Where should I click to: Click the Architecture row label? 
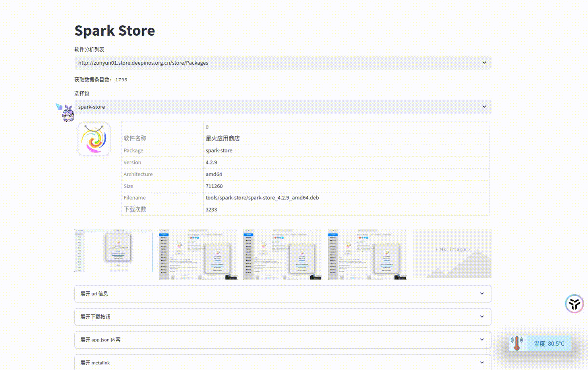pos(138,174)
